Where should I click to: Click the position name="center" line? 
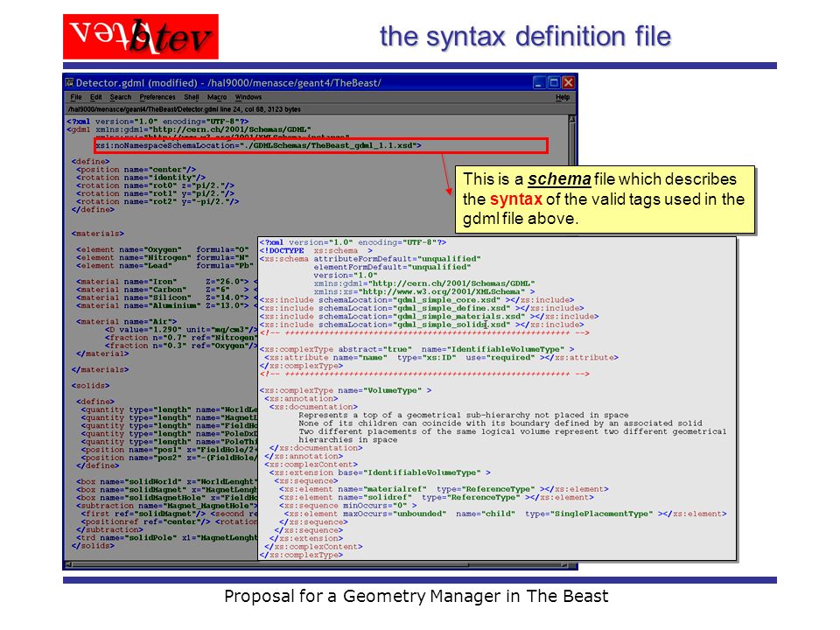(x=136, y=169)
